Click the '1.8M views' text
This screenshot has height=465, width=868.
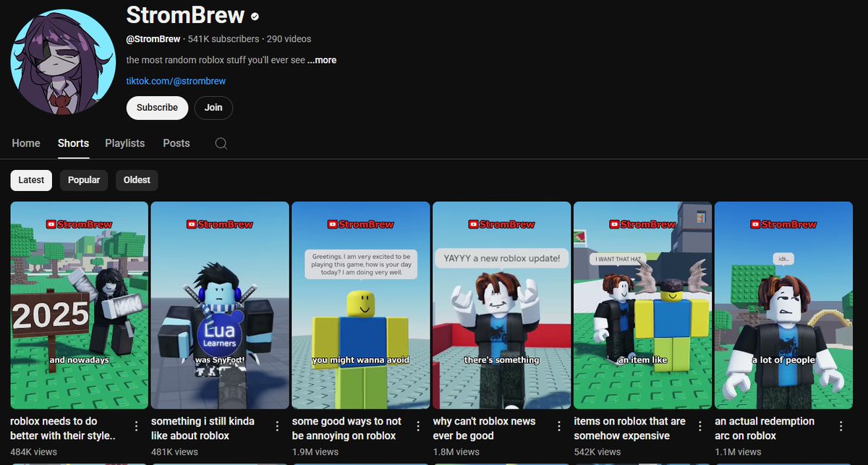coord(456,451)
